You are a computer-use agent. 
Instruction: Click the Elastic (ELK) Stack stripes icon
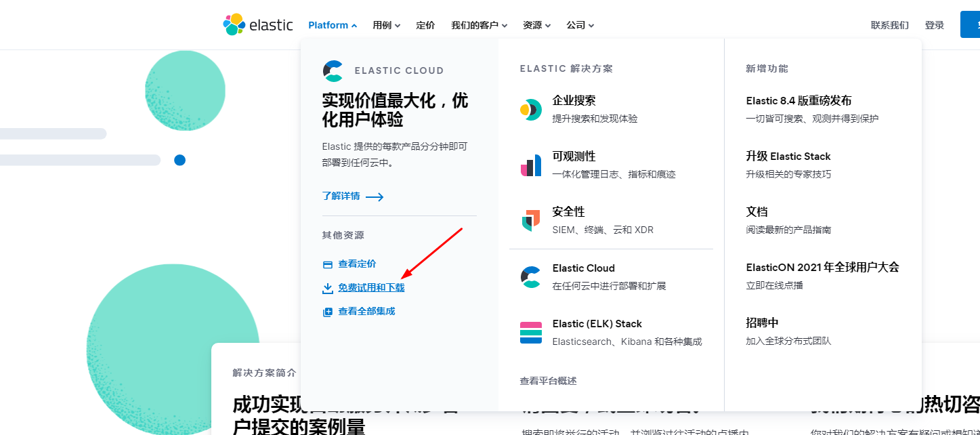point(531,333)
